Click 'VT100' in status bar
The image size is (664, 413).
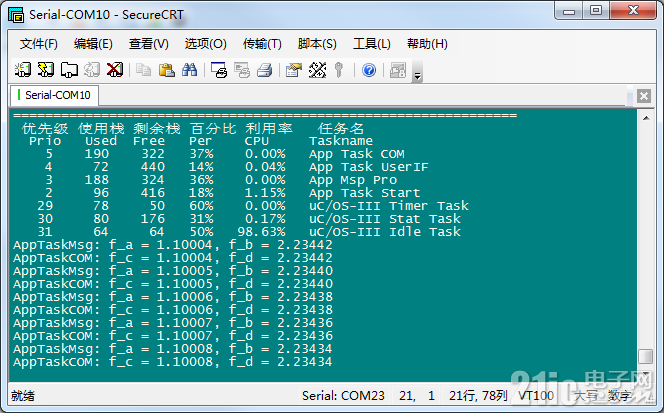pyautogui.click(x=536, y=396)
